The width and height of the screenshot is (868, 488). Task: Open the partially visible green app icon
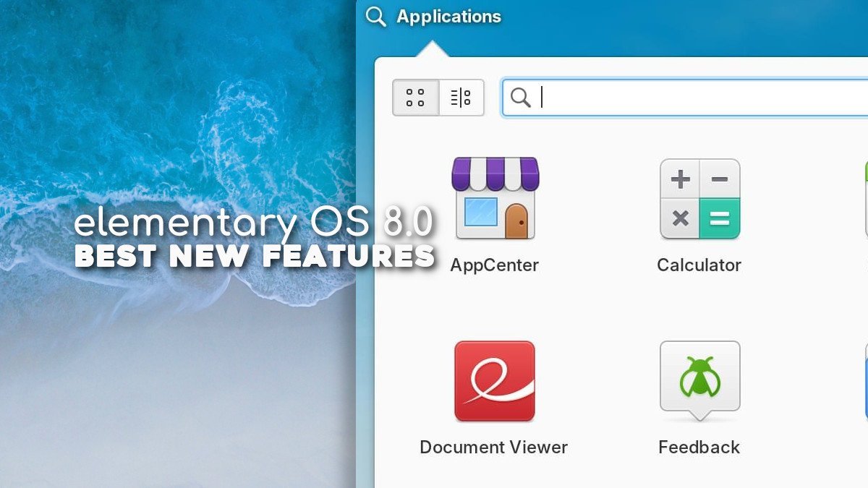[865, 199]
